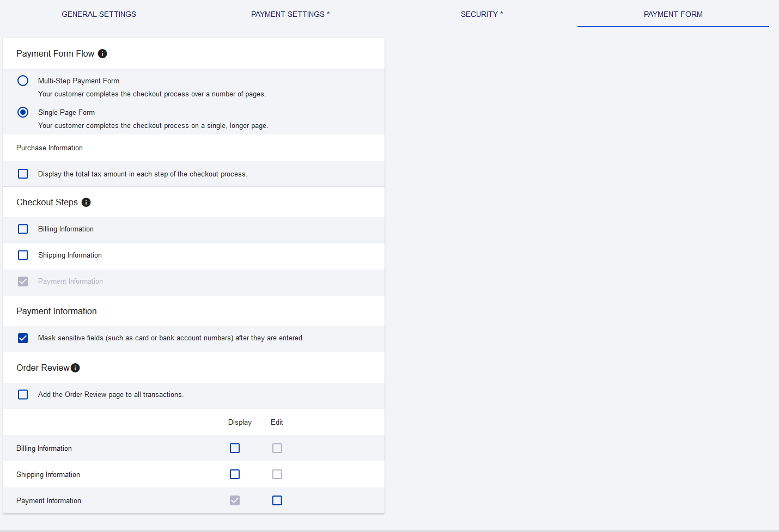
Task: Enable Edit for Payment Information row
Action: coord(277,500)
